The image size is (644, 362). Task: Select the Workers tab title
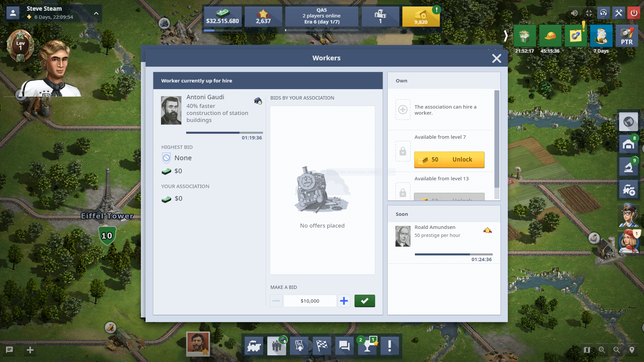pyautogui.click(x=326, y=58)
